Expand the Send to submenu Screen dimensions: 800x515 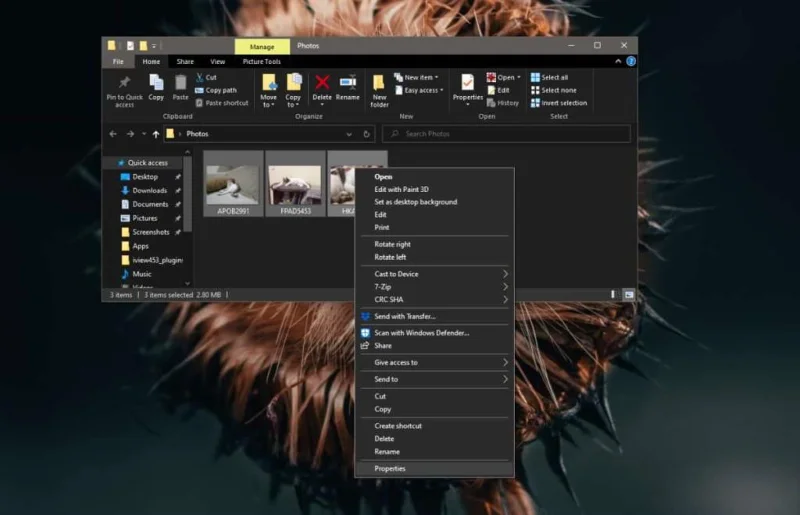pyautogui.click(x=435, y=379)
